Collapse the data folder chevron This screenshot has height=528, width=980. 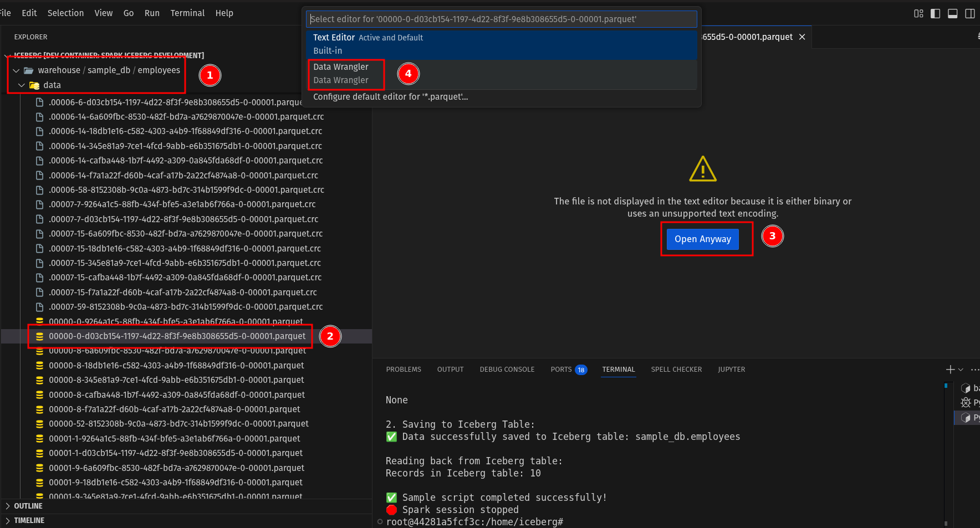22,85
